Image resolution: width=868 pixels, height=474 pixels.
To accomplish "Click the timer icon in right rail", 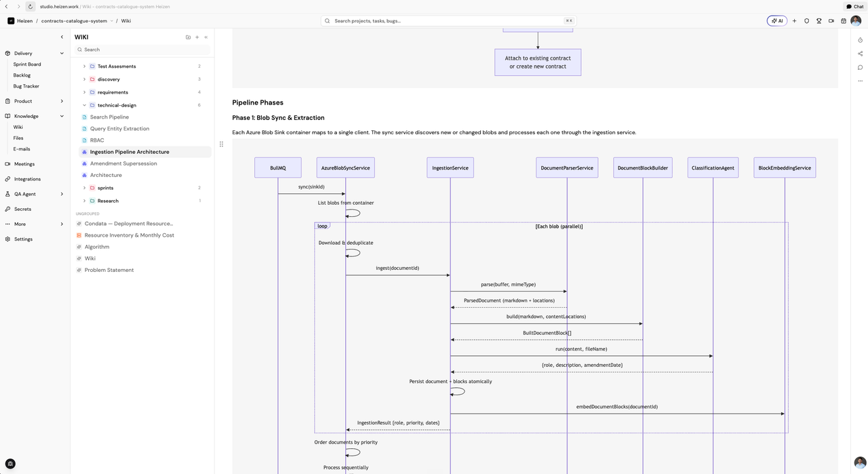I will point(860,40).
